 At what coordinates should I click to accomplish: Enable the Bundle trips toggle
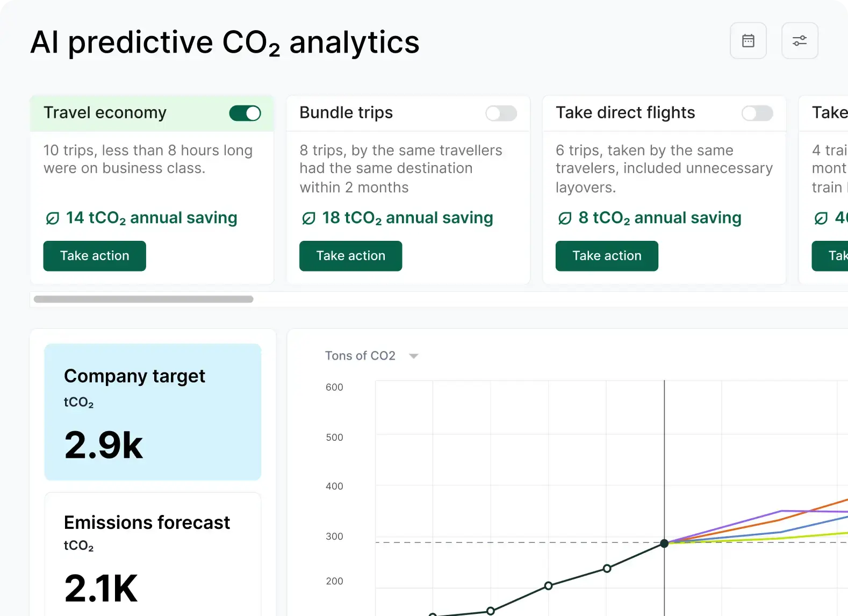501,113
